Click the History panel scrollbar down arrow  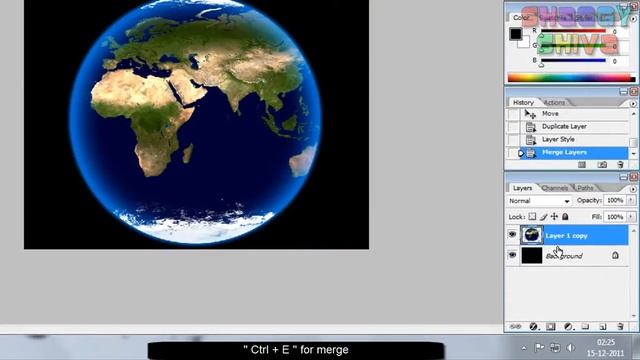coord(633,154)
